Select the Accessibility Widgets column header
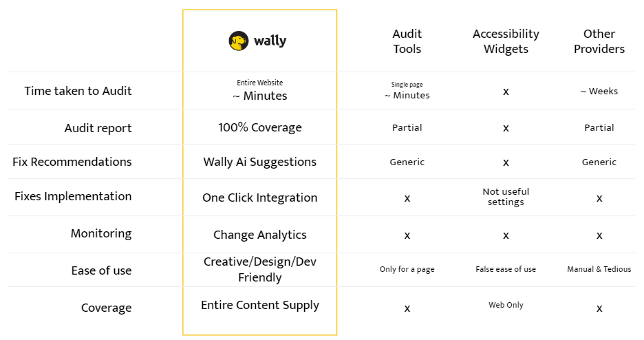Screen dimensions: 644x340 (506, 41)
